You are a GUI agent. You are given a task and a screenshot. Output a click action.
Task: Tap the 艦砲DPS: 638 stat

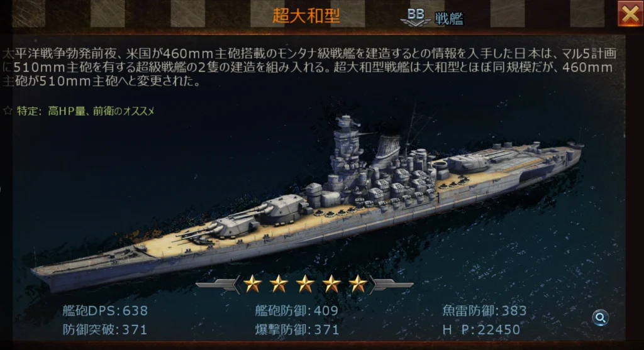(105, 310)
